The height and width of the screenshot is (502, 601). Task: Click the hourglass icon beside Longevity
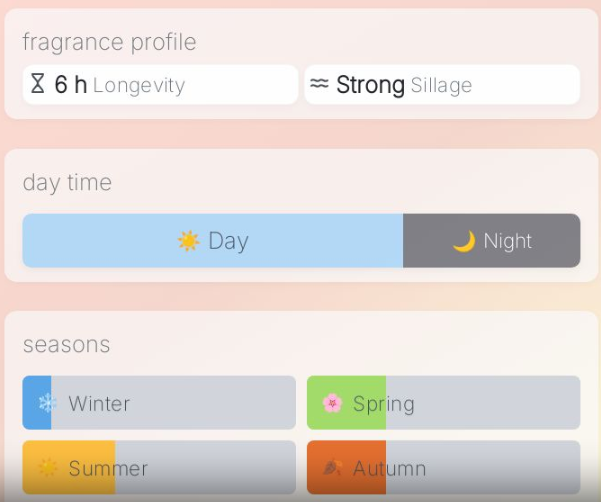click(x=38, y=85)
